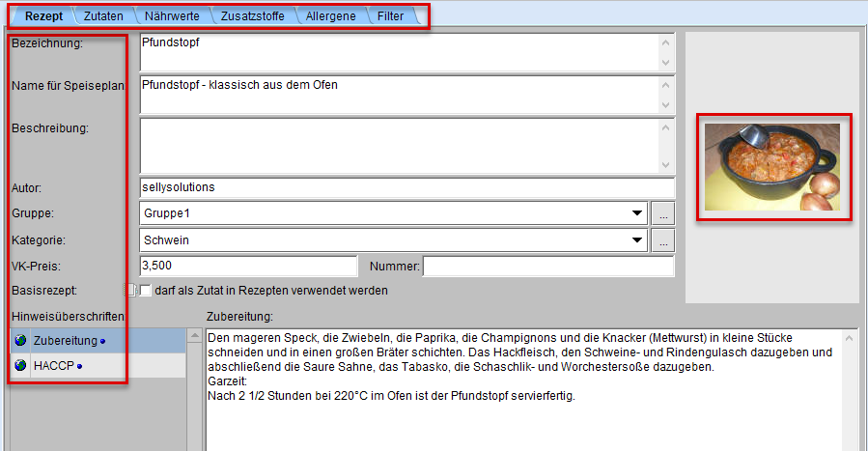Click the Pfundstopf dish photo thumbnail

(x=772, y=166)
